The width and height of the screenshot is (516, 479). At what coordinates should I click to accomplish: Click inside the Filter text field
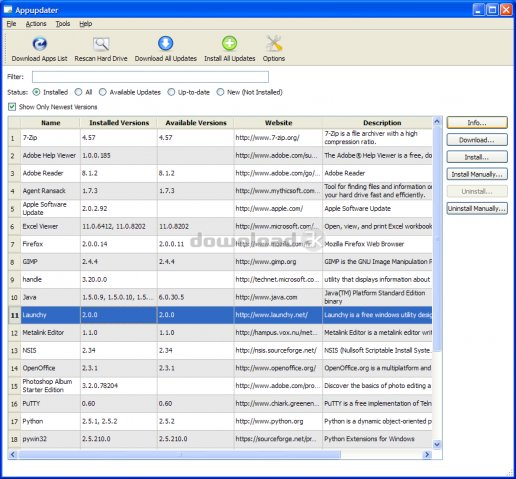pos(150,77)
